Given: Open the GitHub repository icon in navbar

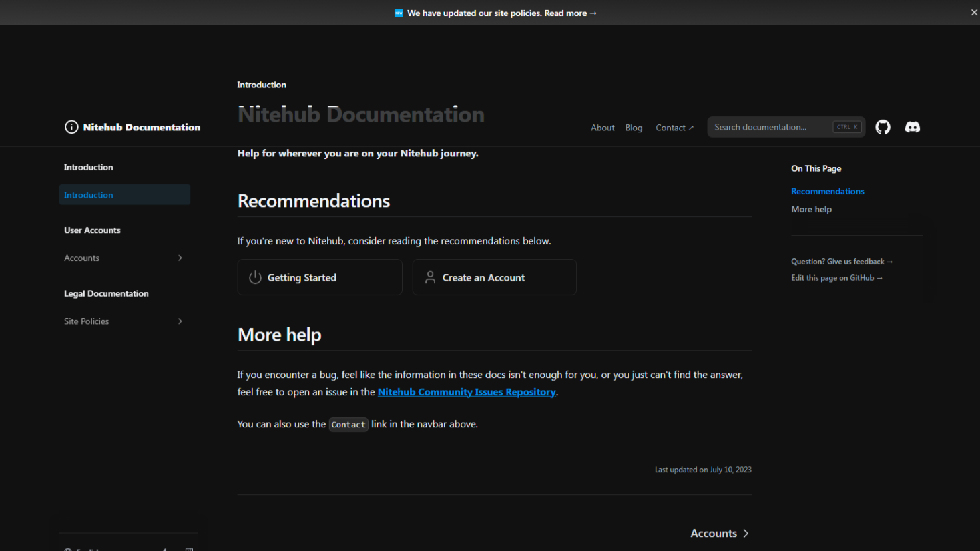Looking at the screenshot, I should [883, 127].
